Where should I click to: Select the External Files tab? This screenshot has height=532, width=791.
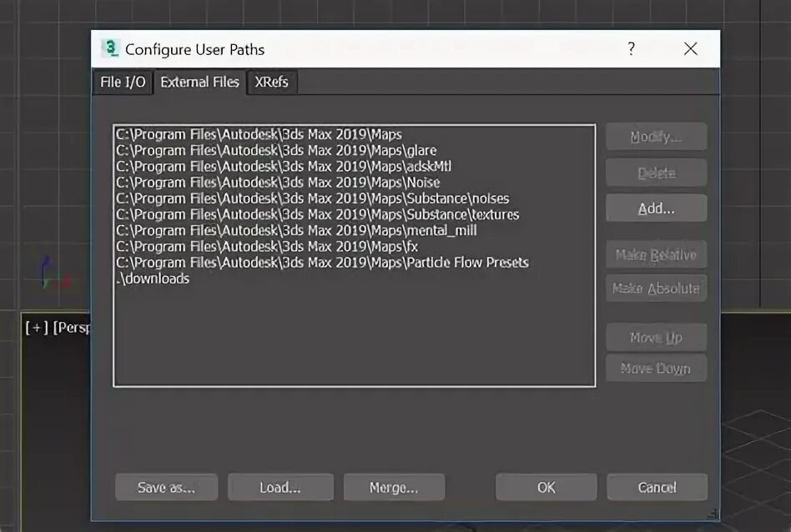click(x=199, y=82)
